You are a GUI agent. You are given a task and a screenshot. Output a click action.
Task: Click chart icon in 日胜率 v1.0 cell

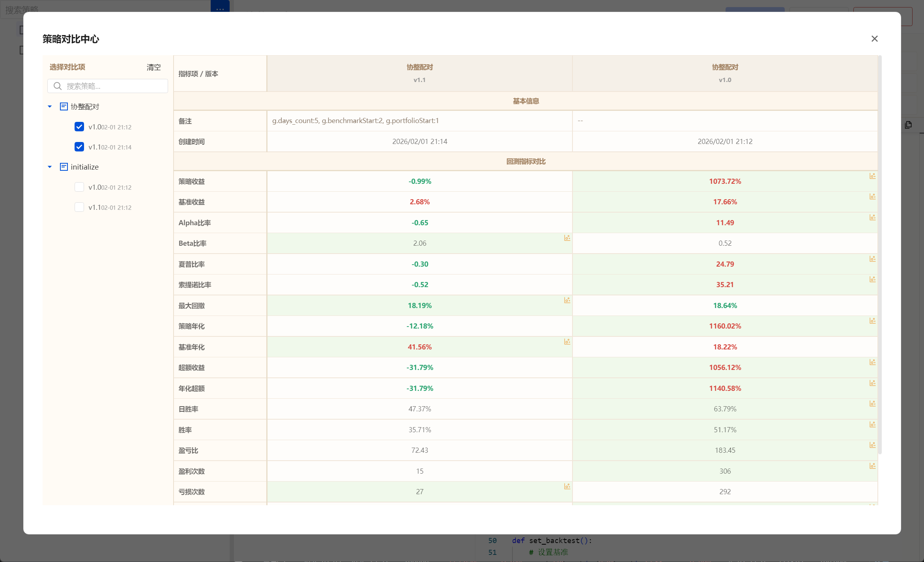(872, 403)
